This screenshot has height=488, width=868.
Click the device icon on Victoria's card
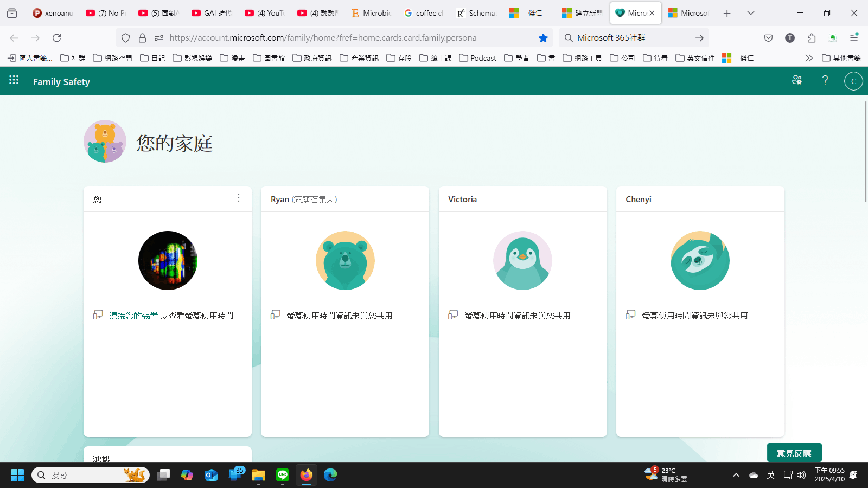453,314
